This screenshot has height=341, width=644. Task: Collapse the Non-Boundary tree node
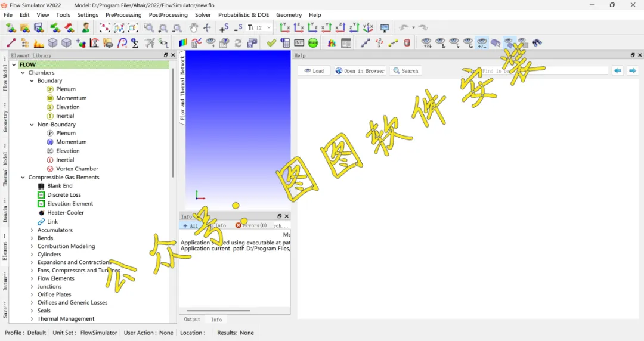tap(32, 125)
